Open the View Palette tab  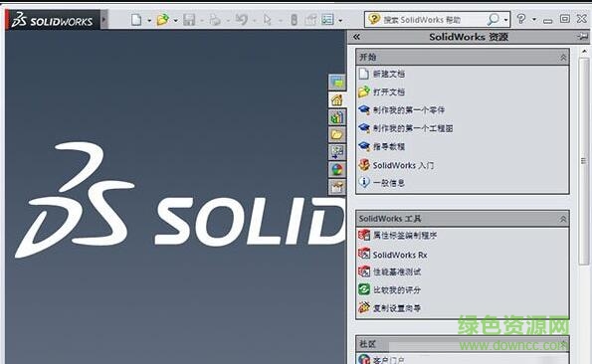click(x=336, y=152)
